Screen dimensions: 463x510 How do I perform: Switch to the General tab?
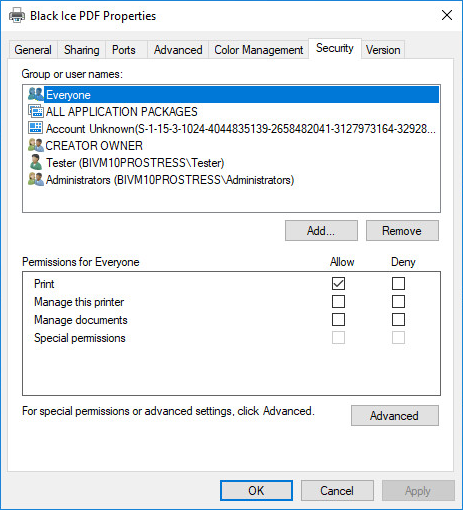click(x=33, y=50)
